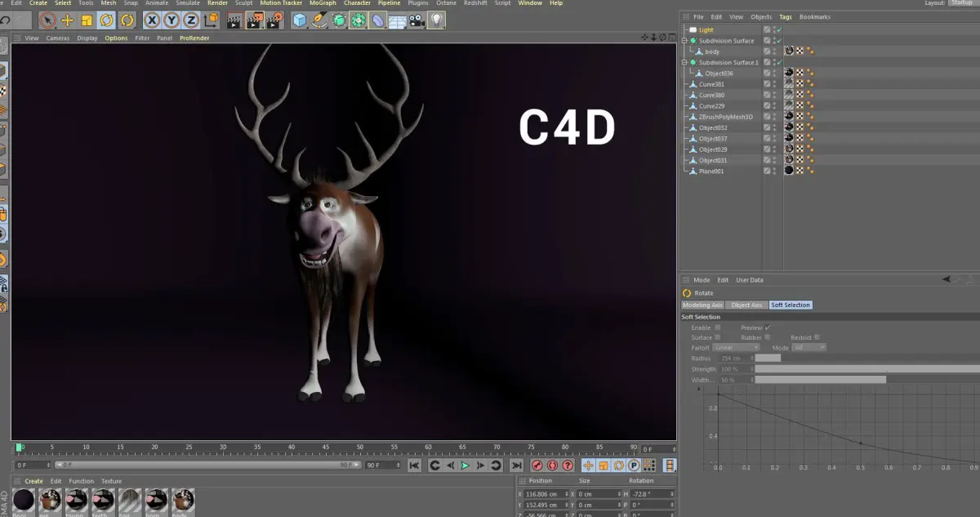Toggle the coordinate system icon
This screenshot has height=517, width=980.
coord(212,20)
